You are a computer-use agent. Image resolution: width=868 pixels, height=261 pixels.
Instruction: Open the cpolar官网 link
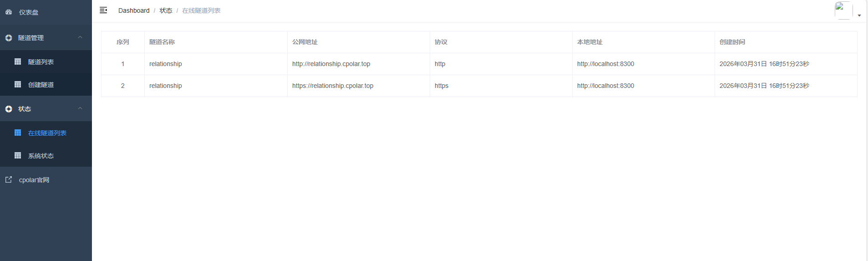pyautogui.click(x=34, y=180)
